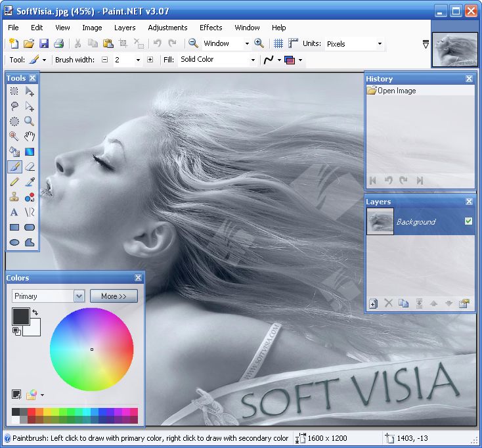Screen dimensions: 482x448
Task: Open the Fill Solid Color dropdown
Action: pos(253,60)
